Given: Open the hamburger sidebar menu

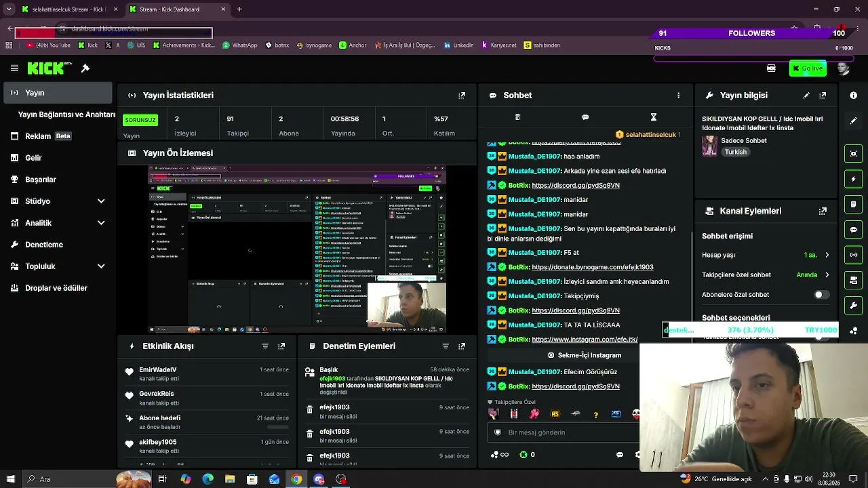Looking at the screenshot, I should [x=14, y=68].
